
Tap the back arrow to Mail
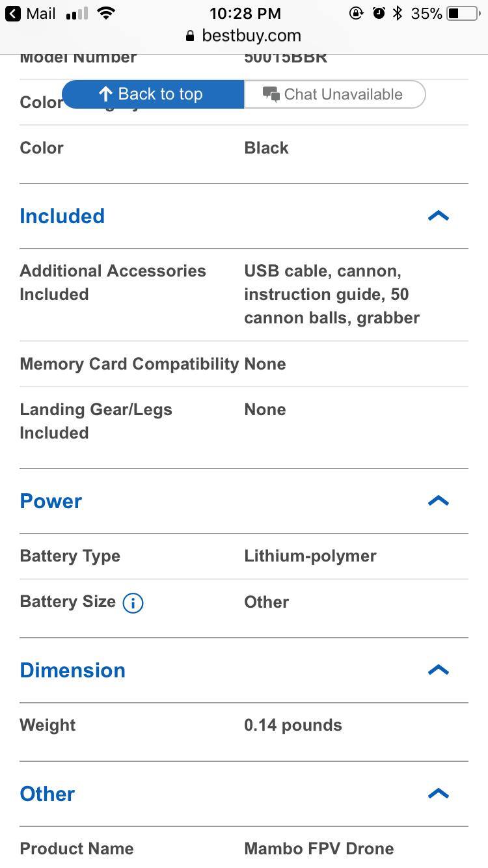tap(13, 14)
